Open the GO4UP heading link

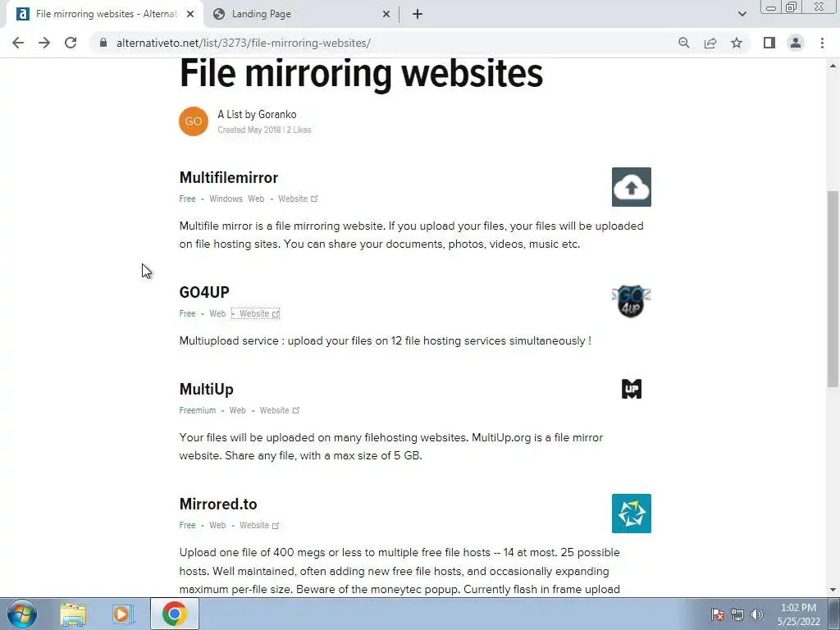pos(204,292)
